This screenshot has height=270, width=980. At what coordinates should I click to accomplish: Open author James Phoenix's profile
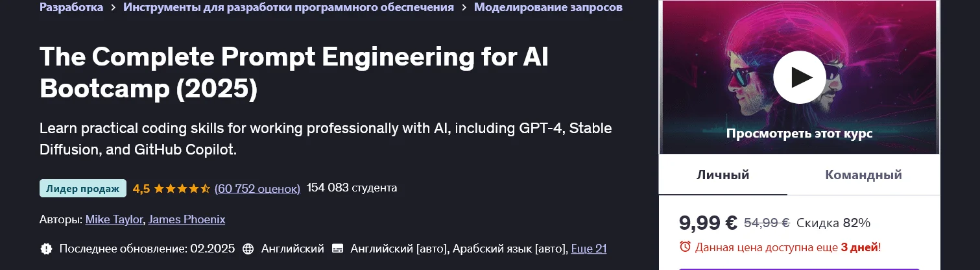[x=187, y=219]
